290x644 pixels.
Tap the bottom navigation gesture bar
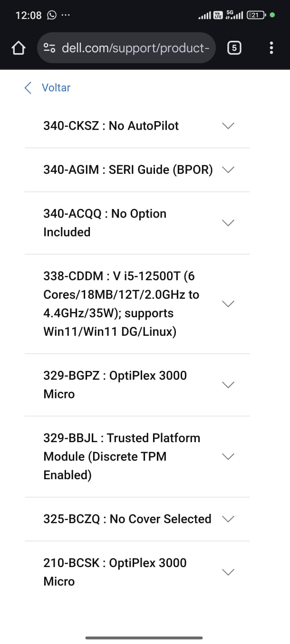pos(144,638)
